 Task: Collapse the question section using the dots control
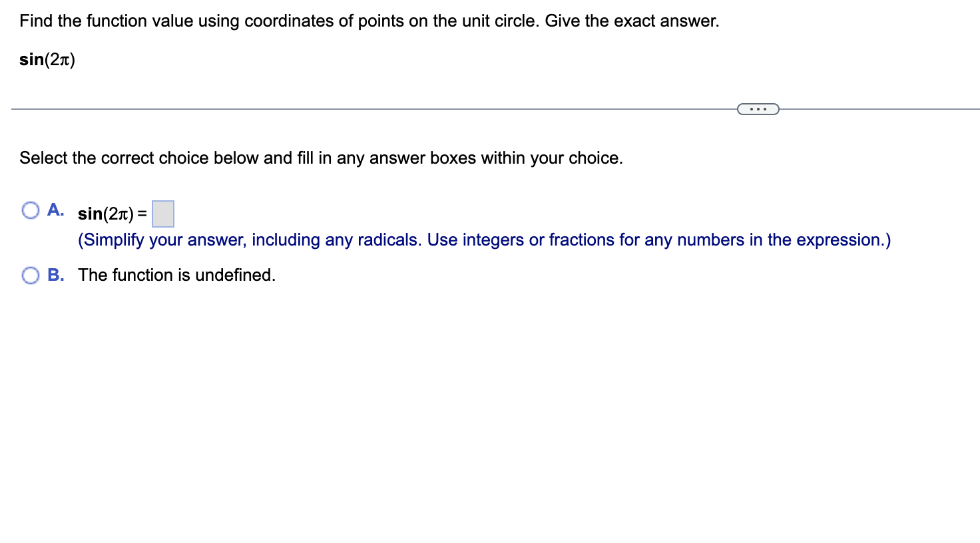pos(758,108)
